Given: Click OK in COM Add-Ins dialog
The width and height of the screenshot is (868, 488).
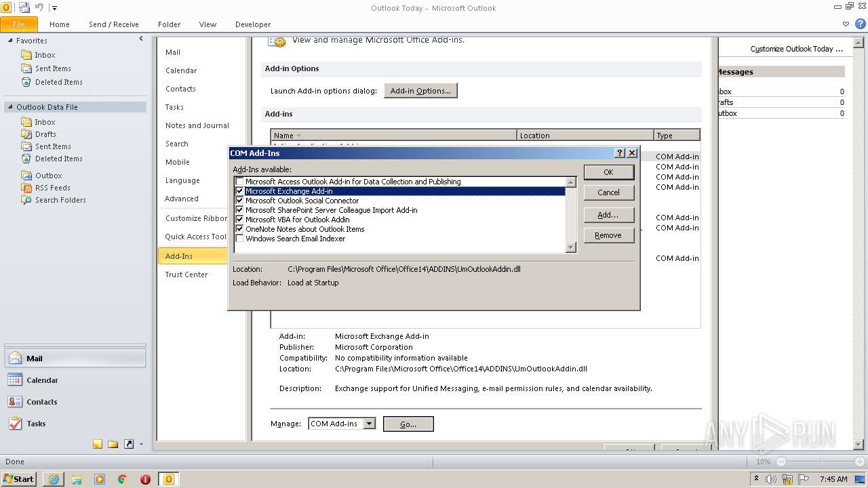Looking at the screenshot, I should (x=608, y=172).
